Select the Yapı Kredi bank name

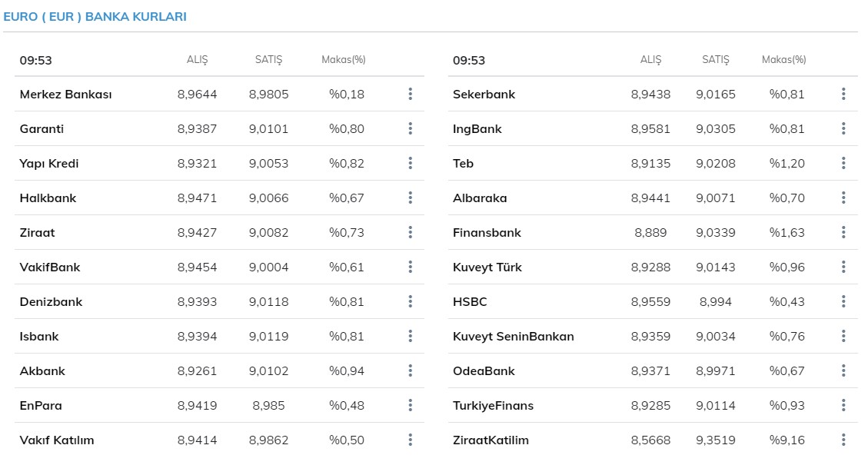pyautogui.click(x=49, y=164)
